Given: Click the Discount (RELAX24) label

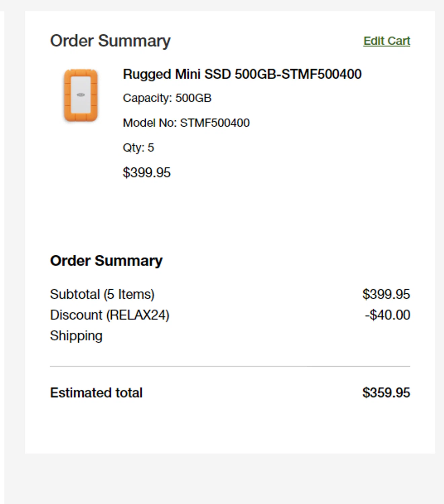Looking at the screenshot, I should [109, 315].
